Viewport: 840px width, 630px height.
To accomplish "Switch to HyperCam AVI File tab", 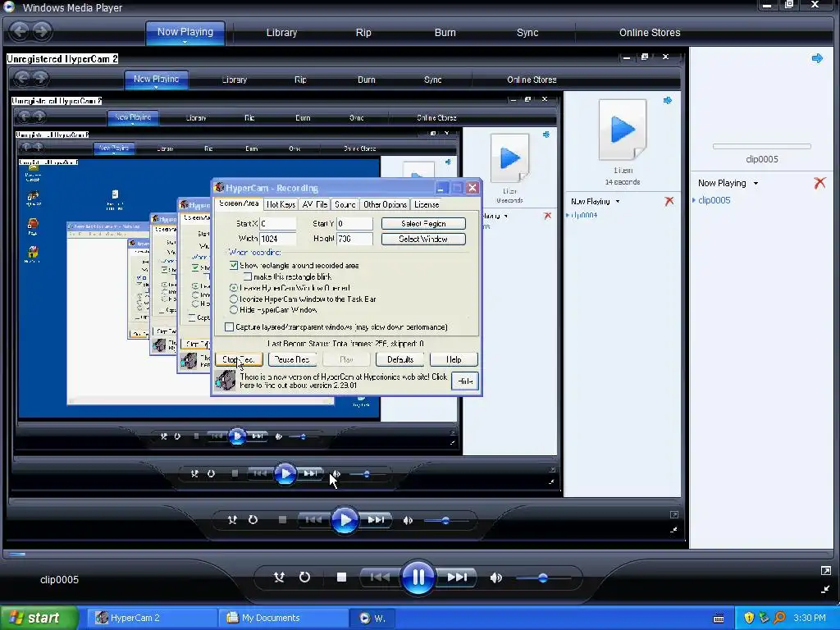I will click(314, 204).
